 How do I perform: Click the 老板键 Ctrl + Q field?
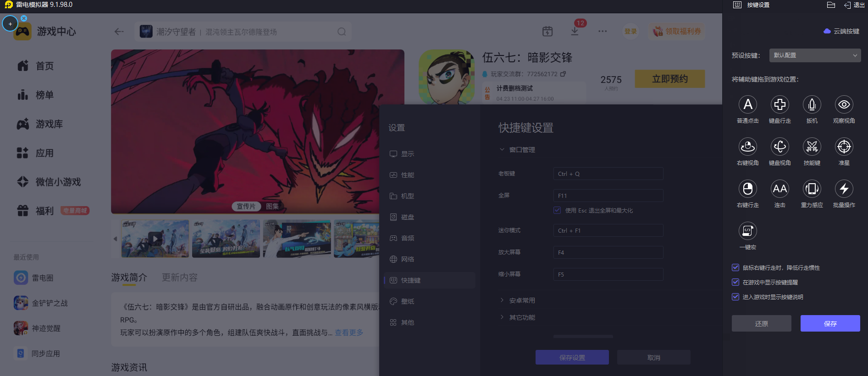pyautogui.click(x=608, y=174)
